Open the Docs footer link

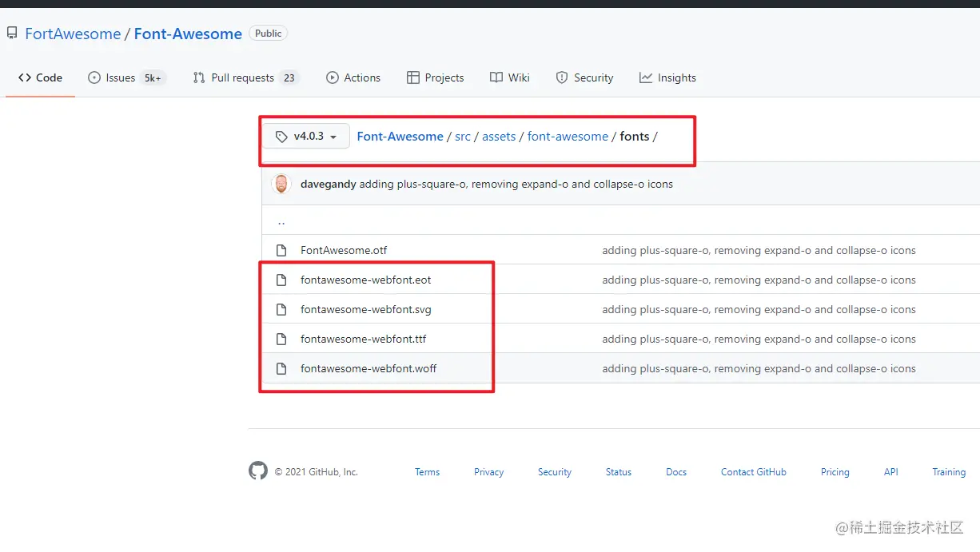pyautogui.click(x=676, y=472)
